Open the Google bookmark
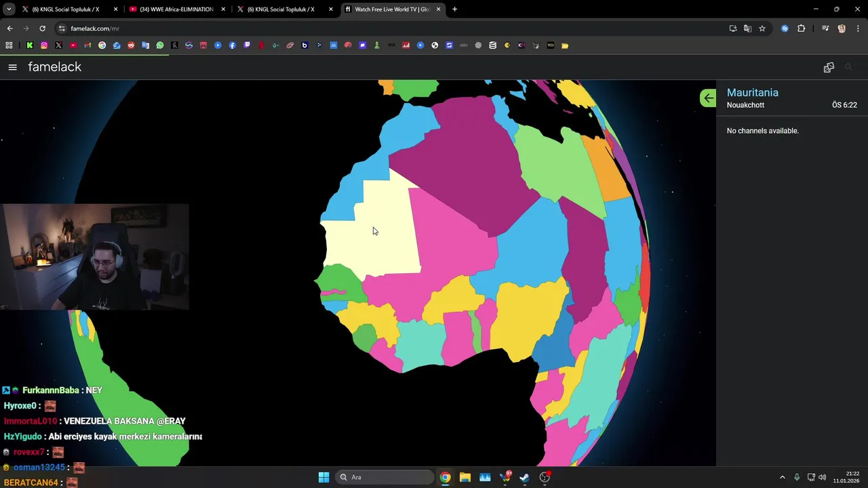Viewport: 868px width, 488px height. (102, 45)
